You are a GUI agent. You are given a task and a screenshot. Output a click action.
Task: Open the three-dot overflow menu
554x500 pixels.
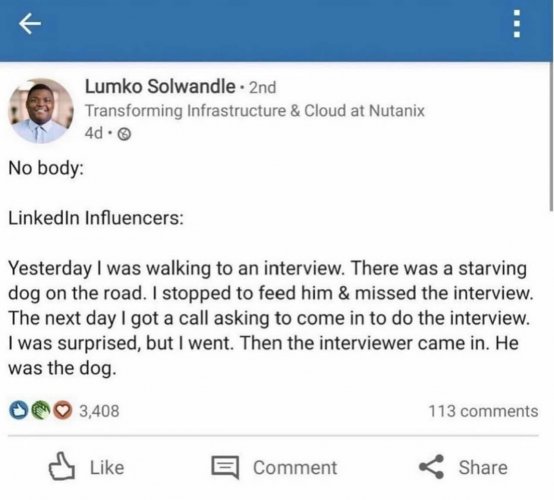tap(516, 24)
